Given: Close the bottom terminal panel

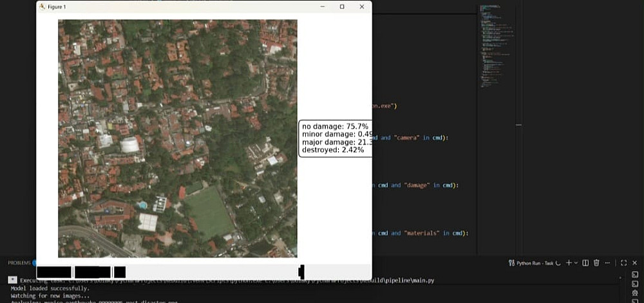Looking at the screenshot, I should [x=634, y=263].
